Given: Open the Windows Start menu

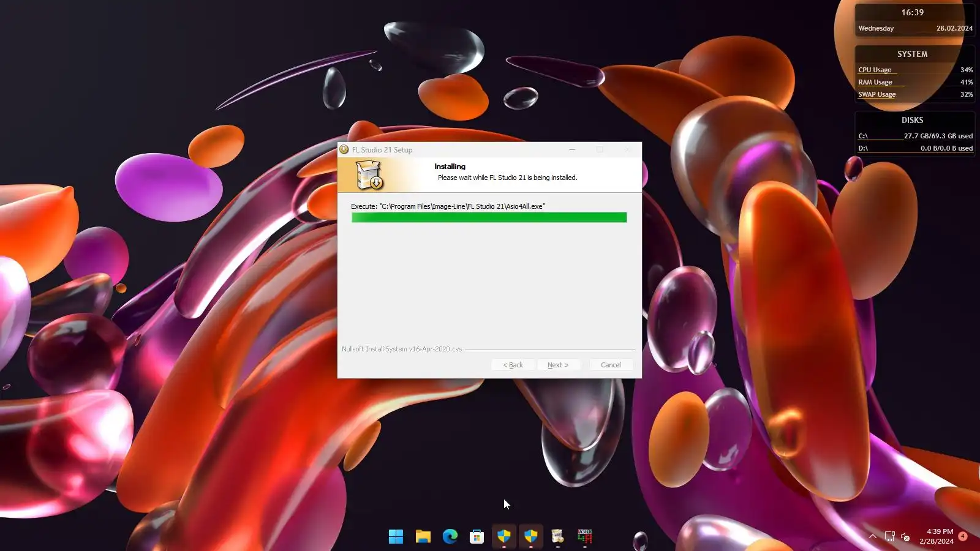Looking at the screenshot, I should (396, 537).
